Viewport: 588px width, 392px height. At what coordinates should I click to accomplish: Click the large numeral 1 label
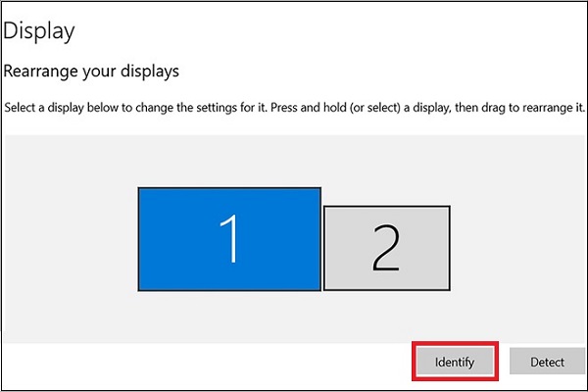pos(229,237)
